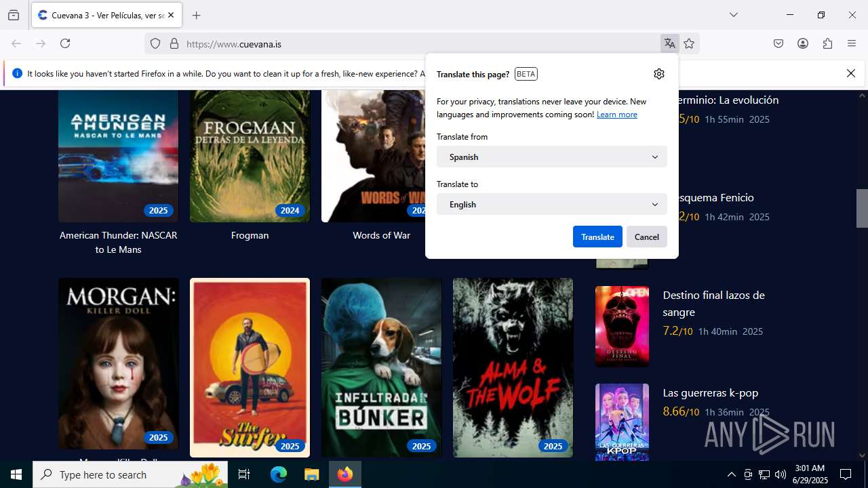This screenshot has width=868, height=488.
Task: Open Firefox account menu
Action: [803, 44]
